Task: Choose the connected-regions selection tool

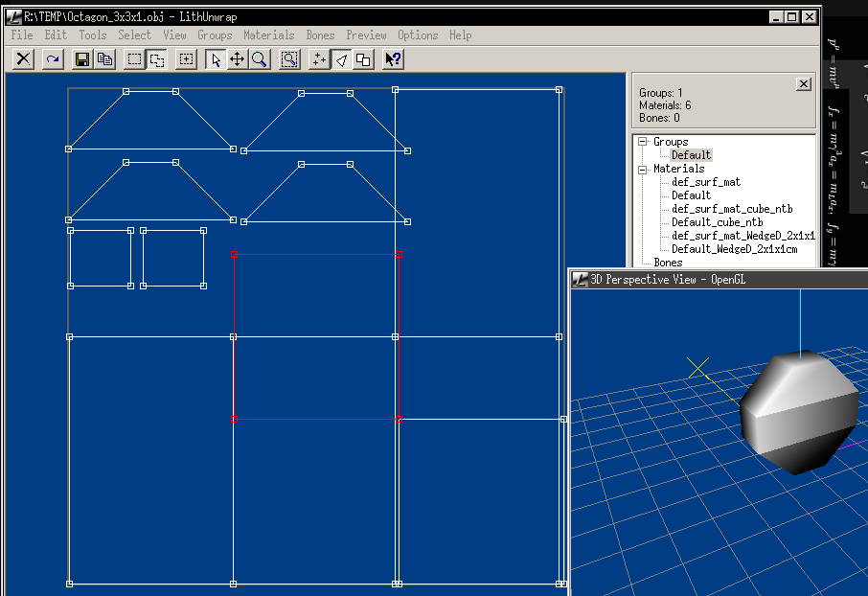Action: point(157,59)
